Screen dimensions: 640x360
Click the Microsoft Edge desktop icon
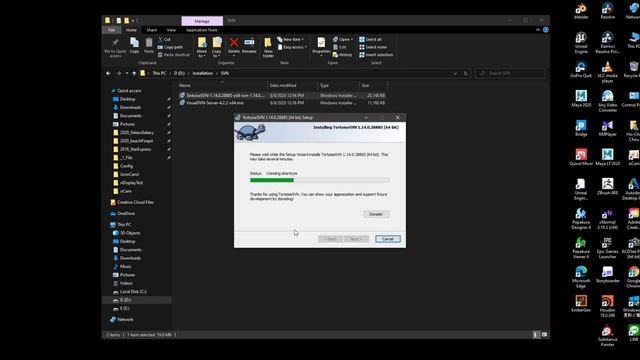pos(581,277)
